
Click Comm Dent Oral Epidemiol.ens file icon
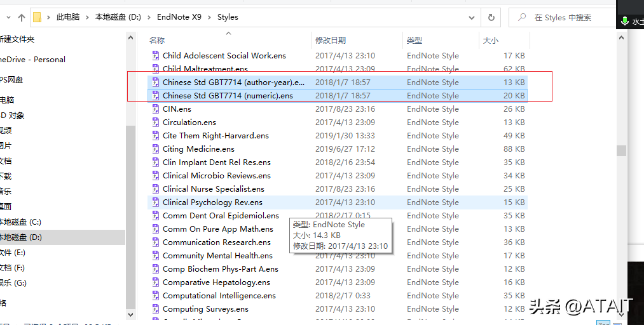pyautogui.click(x=155, y=215)
